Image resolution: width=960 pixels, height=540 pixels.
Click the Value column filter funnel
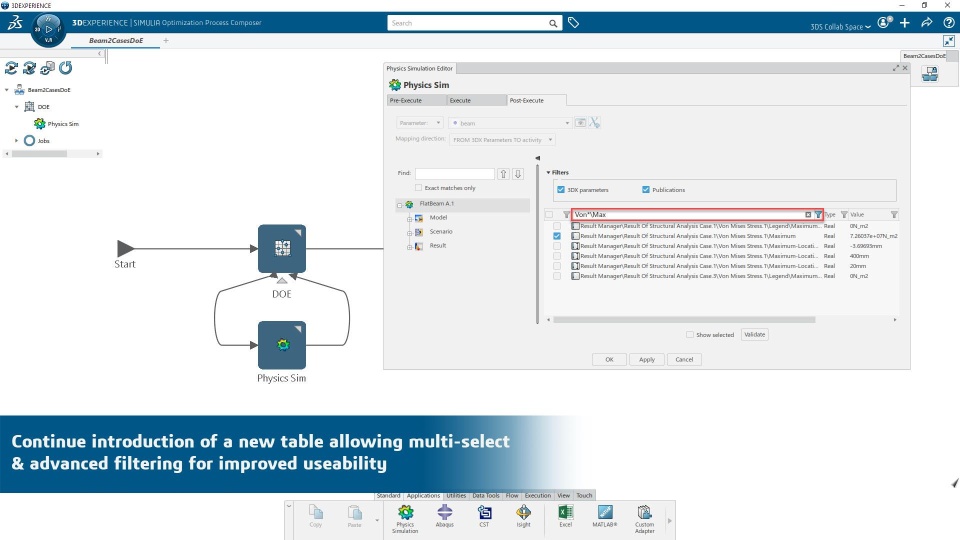pos(894,215)
